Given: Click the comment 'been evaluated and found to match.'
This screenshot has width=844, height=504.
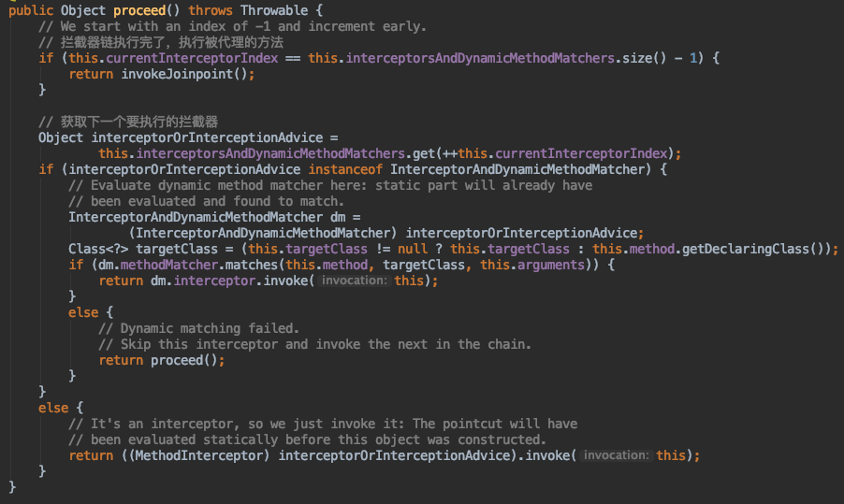Looking at the screenshot, I should pos(206,201).
